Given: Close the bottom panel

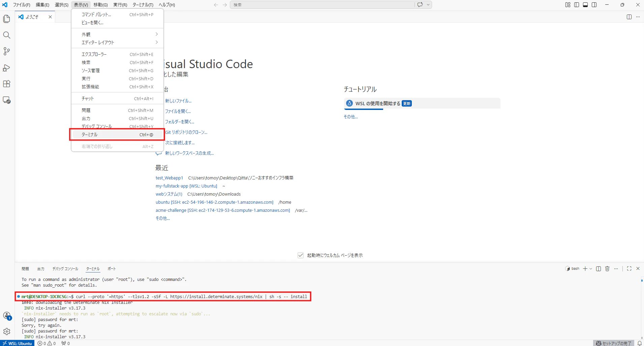Looking at the screenshot, I should coord(638,269).
